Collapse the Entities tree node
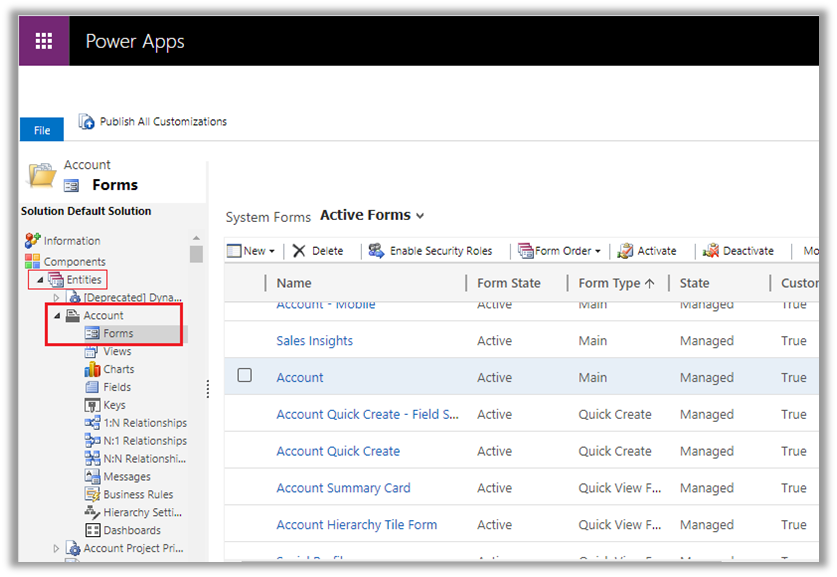The width and height of the screenshot is (837, 577). 40,280
